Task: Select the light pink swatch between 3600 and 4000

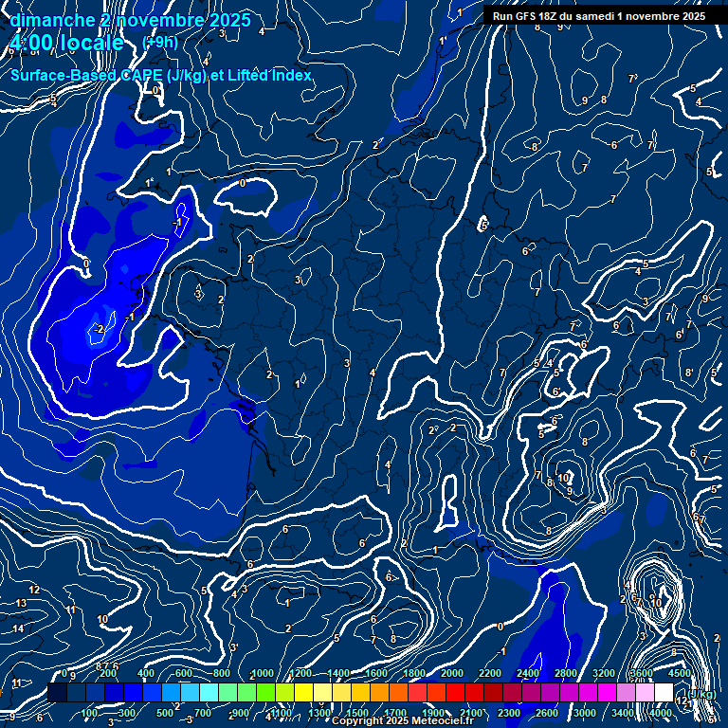Action: [x=646, y=692]
